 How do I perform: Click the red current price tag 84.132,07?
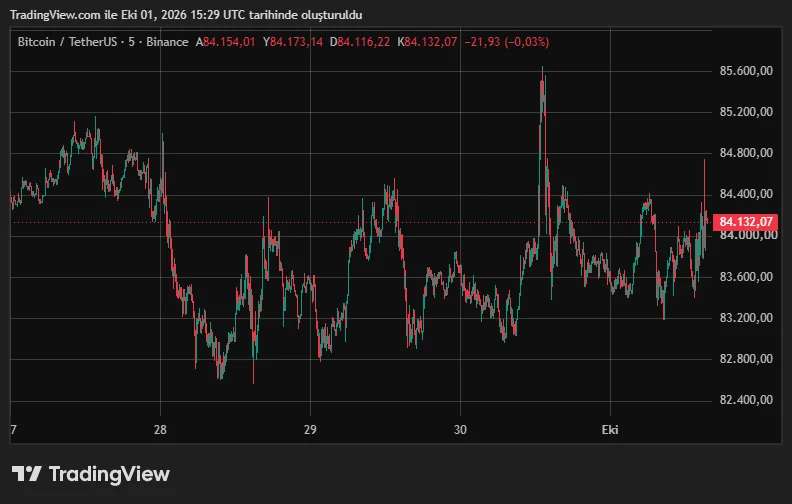click(x=745, y=222)
